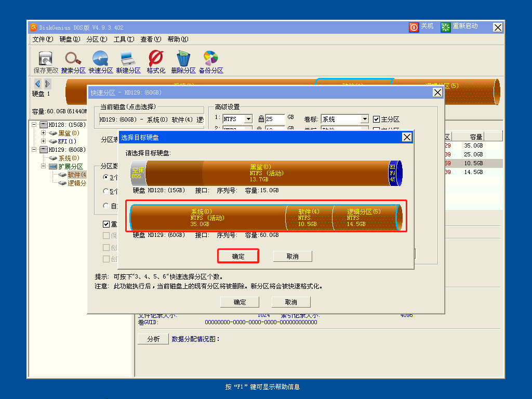Open the 帮助(H) menu
The width and height of the screenshot is (532, 399).
click(x=178, y=39)
